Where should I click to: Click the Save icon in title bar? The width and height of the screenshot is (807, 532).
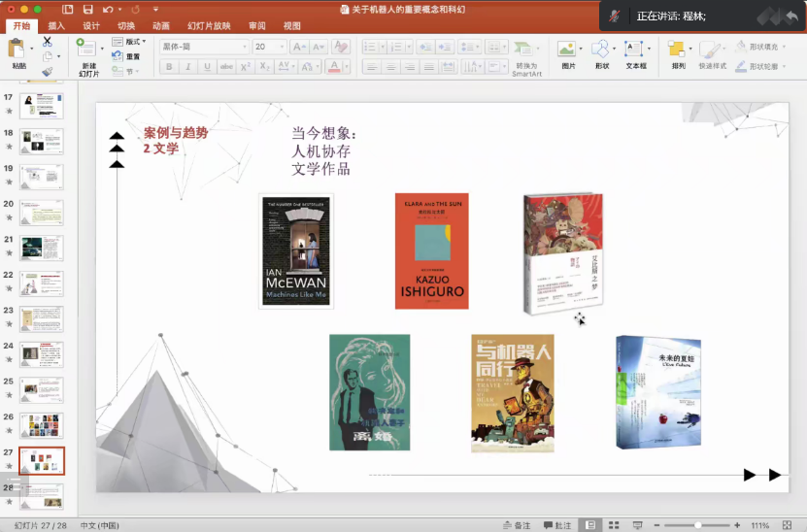[x=87, y=10]
